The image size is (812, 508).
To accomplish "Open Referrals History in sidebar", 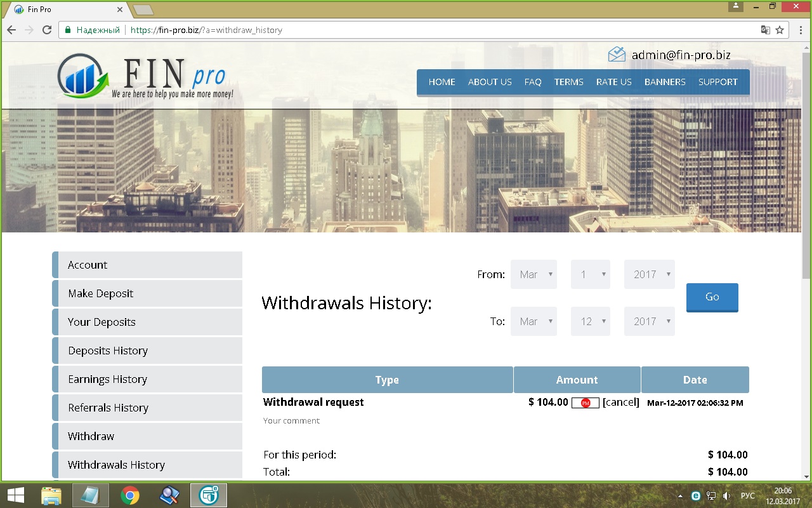I will click(147, 408).
